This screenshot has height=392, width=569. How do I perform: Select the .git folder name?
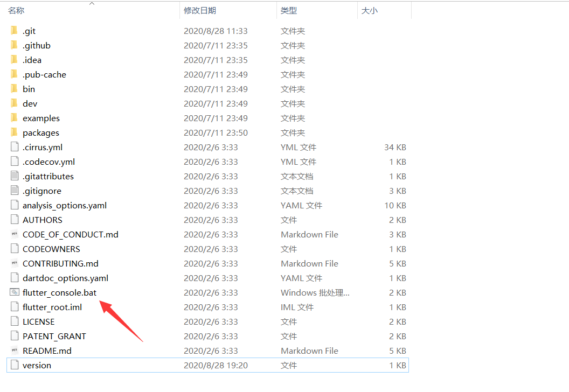pos(29,31)
